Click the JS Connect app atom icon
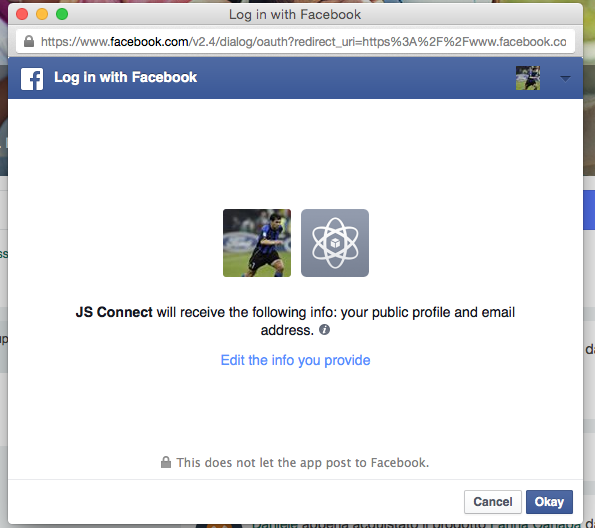The image size is (595, 528). (x=335, y=243)
